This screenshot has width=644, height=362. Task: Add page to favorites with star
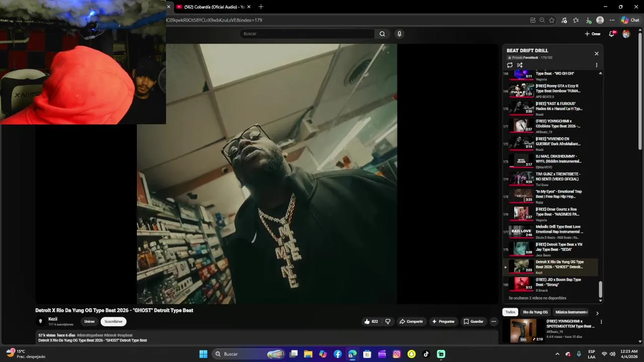tap(552, 20)
